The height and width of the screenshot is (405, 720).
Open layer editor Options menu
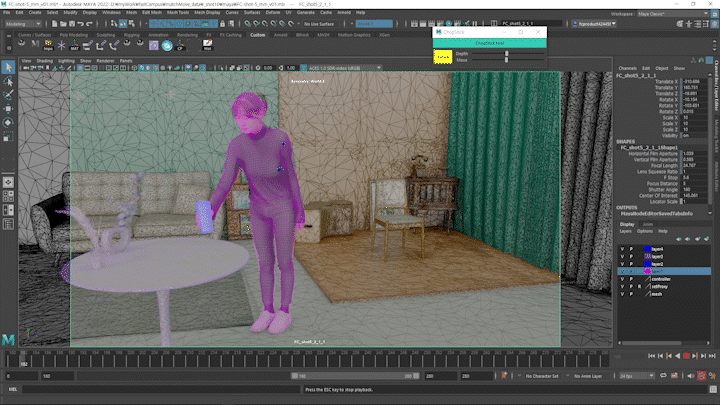645,231
